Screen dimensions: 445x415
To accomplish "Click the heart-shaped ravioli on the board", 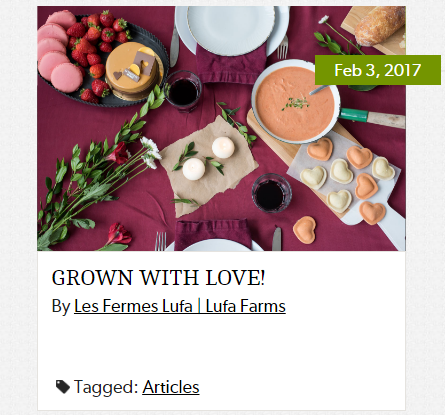I will (347, 177).
